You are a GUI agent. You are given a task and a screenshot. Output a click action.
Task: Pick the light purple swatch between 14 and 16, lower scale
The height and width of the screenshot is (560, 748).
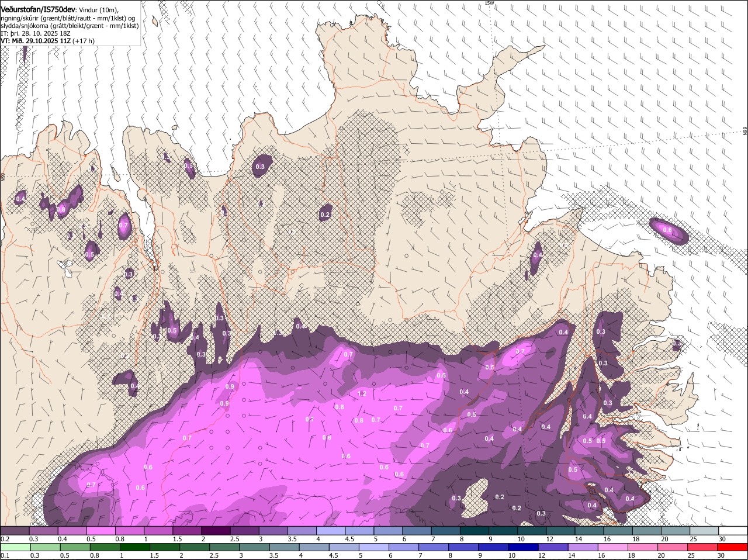coord(584,547)
